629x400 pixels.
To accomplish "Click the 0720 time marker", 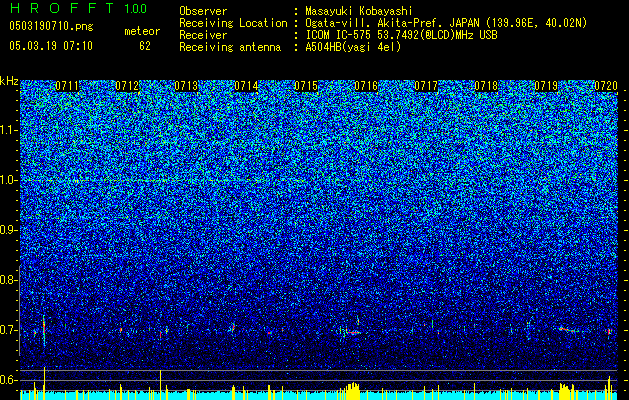I will click(606, 86).
